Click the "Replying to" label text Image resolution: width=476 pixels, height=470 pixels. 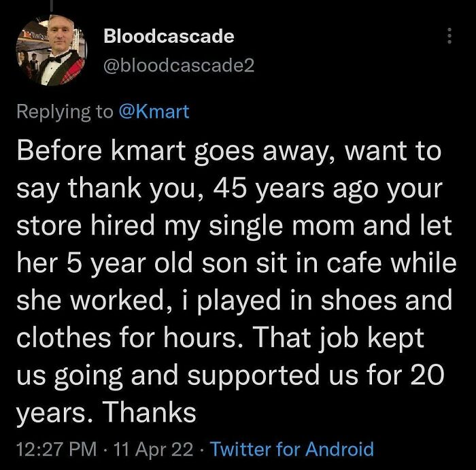65,112
